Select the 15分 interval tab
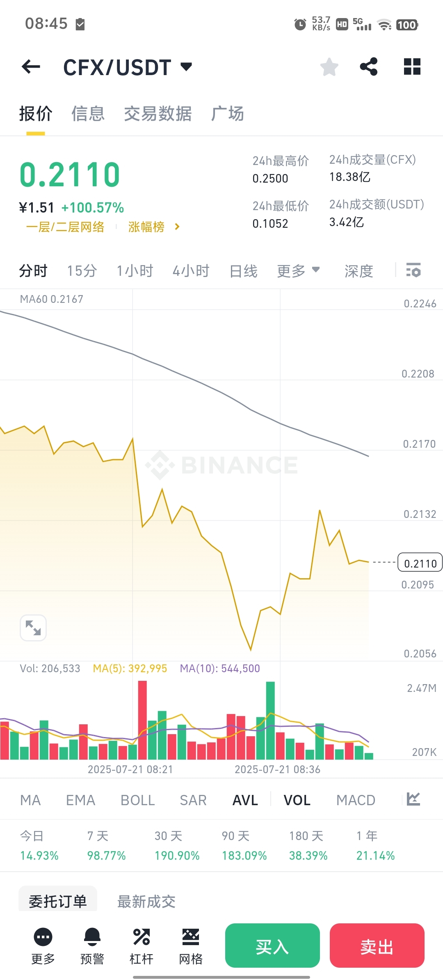 click(x=82, y=271)
